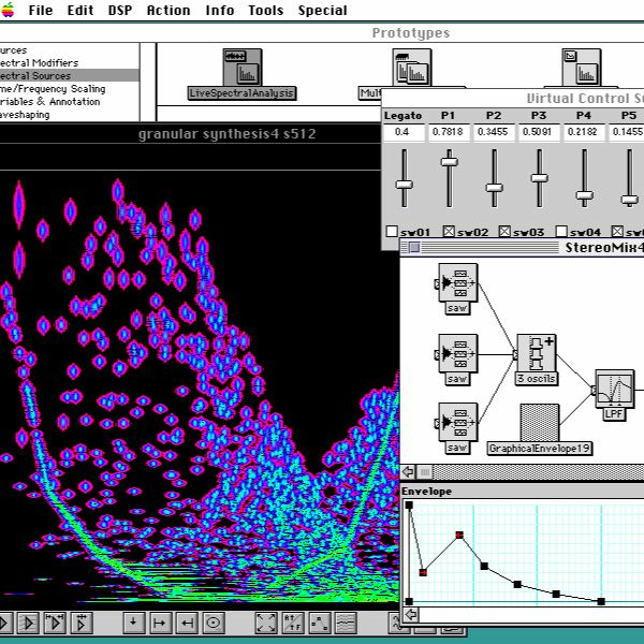Select Variables & Annotation category

click(69, 101)
